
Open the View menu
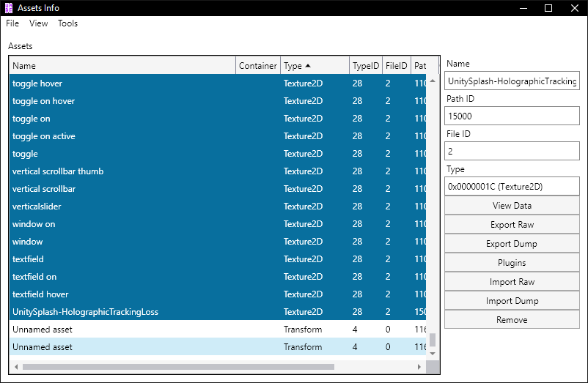tap(39, 23)
